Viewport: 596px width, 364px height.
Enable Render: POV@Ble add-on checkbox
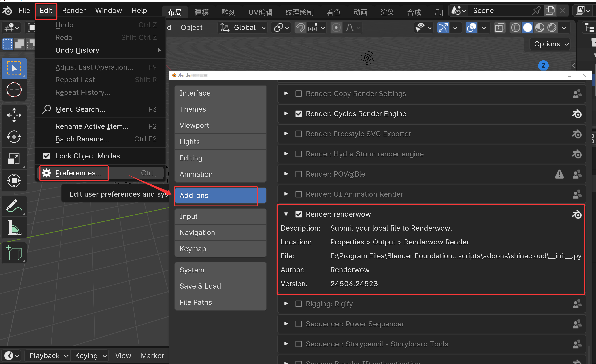(299, 174)
